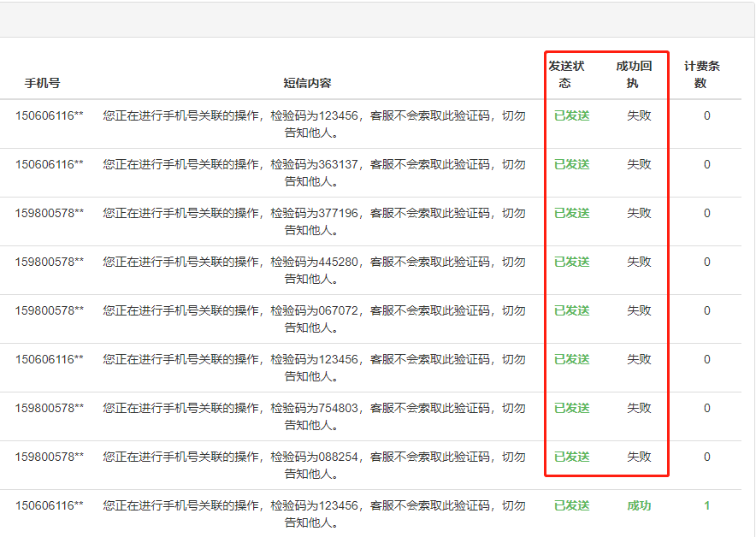The height and width of the screenshot is (537, 756).
Task: Click the 短信内容 column header
Action: [307, 83]
